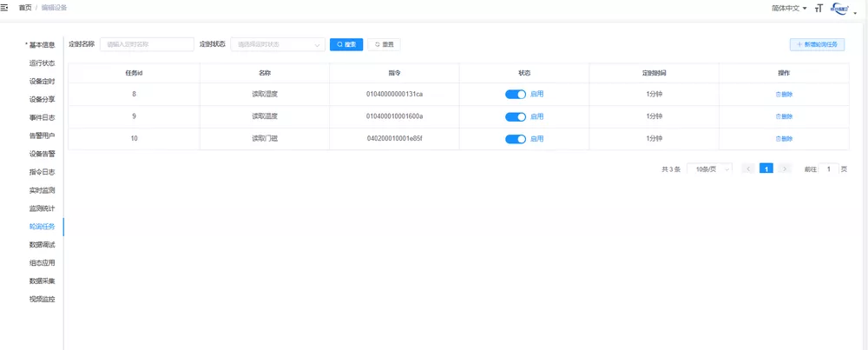This screenshot has width=868, height=350.
Task: Delete task 9 using its trash link
Action: click(x=784, y=116)
